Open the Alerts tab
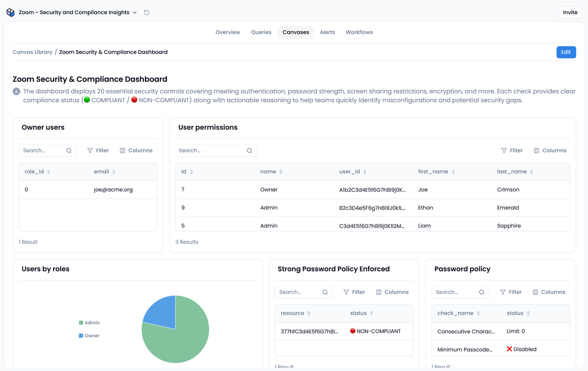This screenshot has height=371, width=588. [327, 32]
